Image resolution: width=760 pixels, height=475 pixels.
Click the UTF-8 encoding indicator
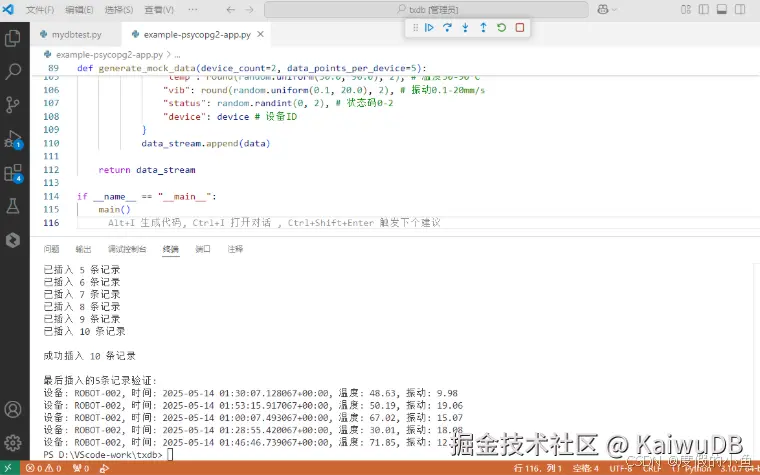tap(621, 468)
